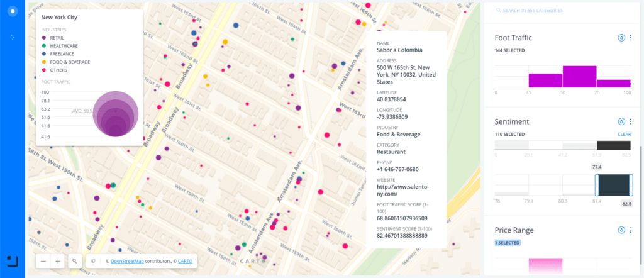
Task: Open Price Range widget options menu
Action: click(x=630, y=230)
